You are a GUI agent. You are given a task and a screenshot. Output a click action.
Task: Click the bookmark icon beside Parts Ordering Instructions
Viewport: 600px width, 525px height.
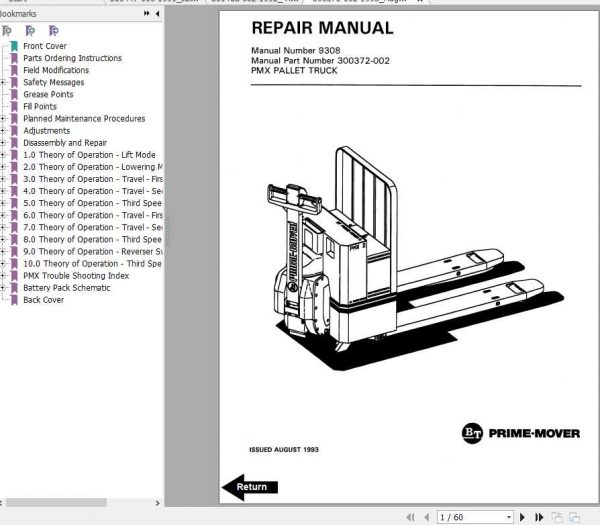click(x=14, y=58)
